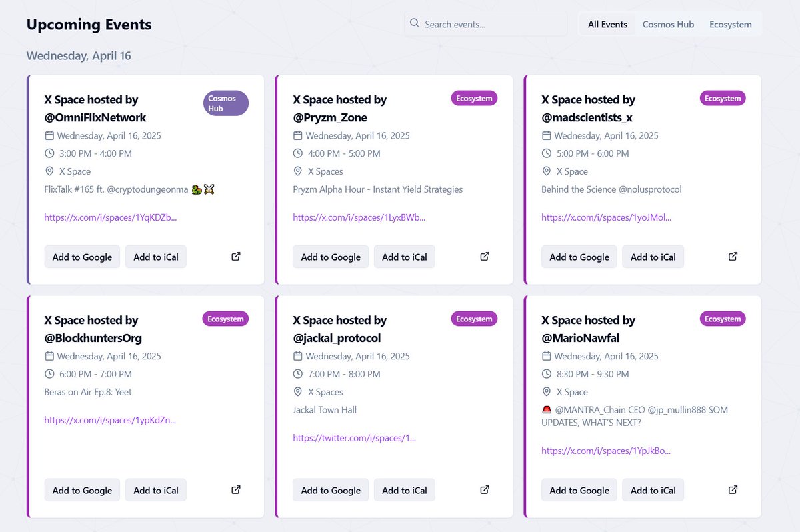Click location pin icon on jackal_protocol card
This screenshot has height=532, width=800.
[x=298, y=392]
